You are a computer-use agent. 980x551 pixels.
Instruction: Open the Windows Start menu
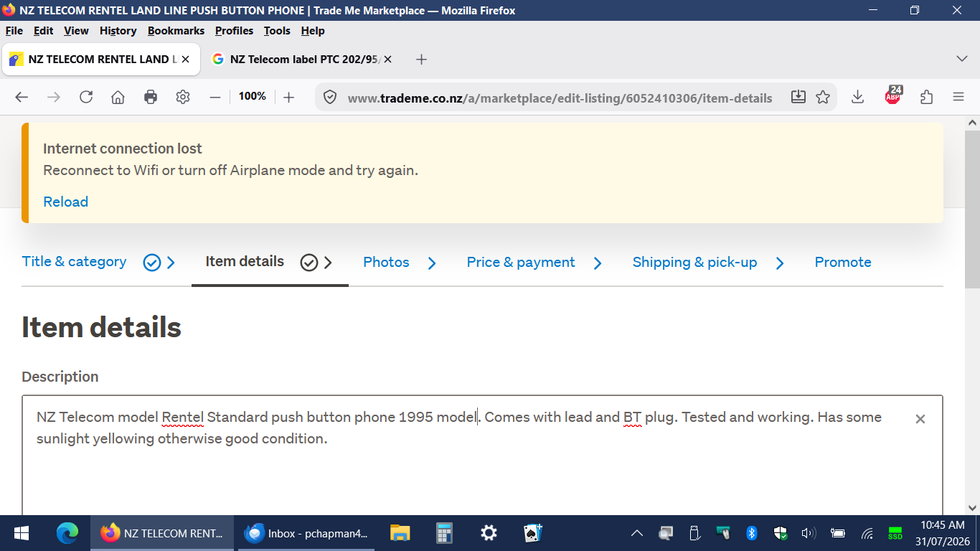click(21, 533)
